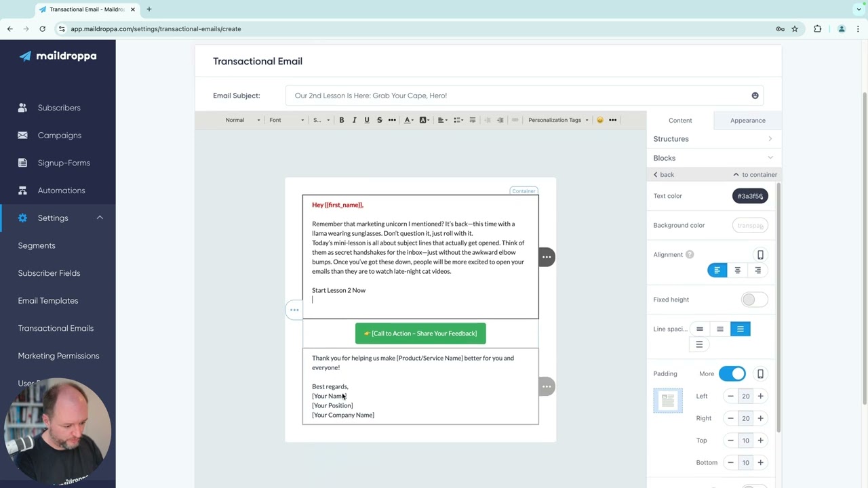
Task: Jump to container settings
Action: (x=755, y=175)
